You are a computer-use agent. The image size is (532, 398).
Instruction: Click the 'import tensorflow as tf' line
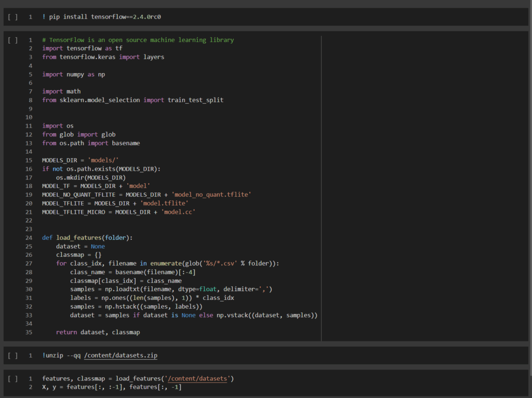(83, 48)
